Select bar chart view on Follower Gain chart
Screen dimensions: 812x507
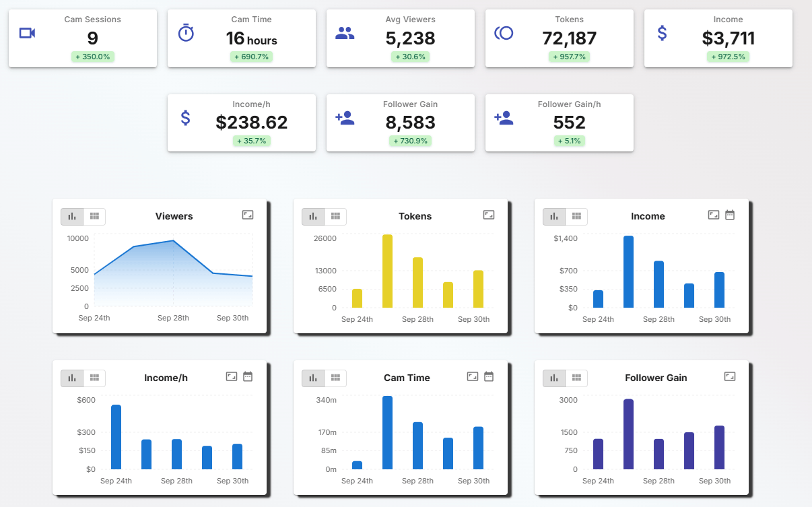pos(554,378)
